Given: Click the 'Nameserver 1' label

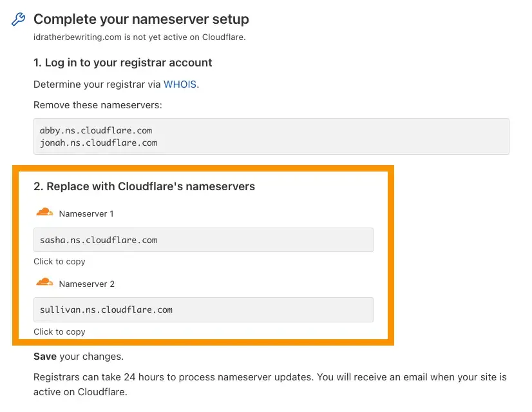Looking at the screenshot, I should (x=86, y=213).
